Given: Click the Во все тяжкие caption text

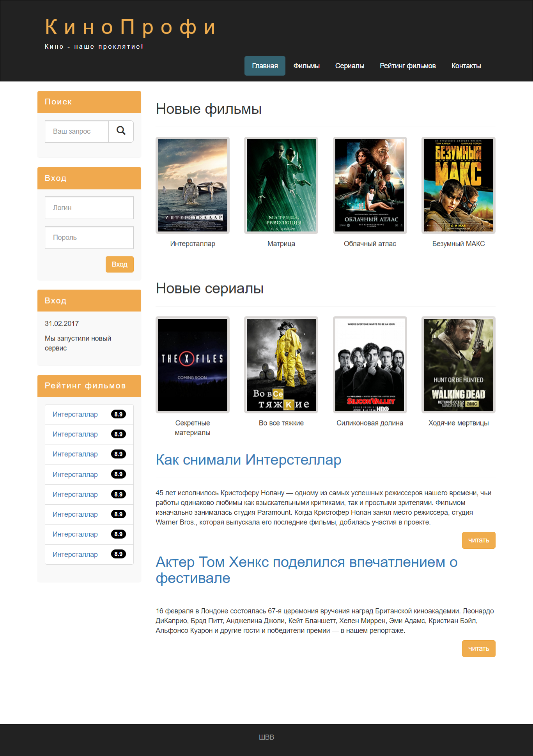Looking at the screenshot, I should coord(281,423).
